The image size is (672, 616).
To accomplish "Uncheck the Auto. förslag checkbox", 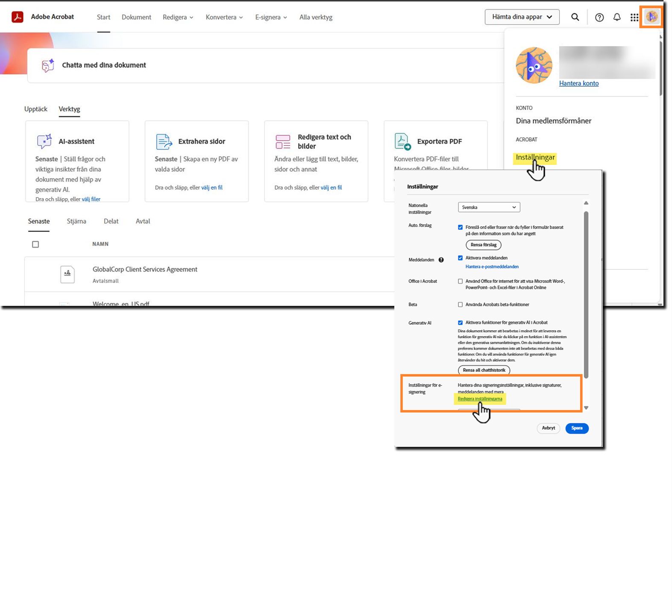I will coord(460,227).
